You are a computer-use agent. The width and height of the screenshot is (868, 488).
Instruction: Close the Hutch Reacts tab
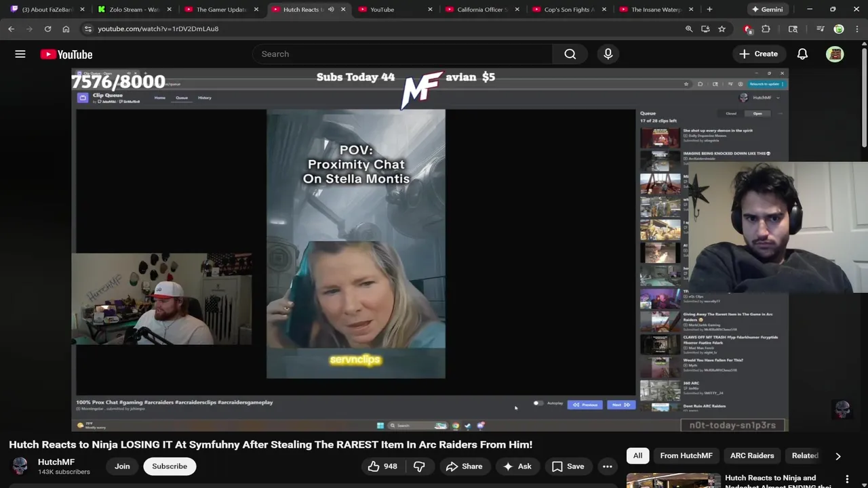coord(343,9)
